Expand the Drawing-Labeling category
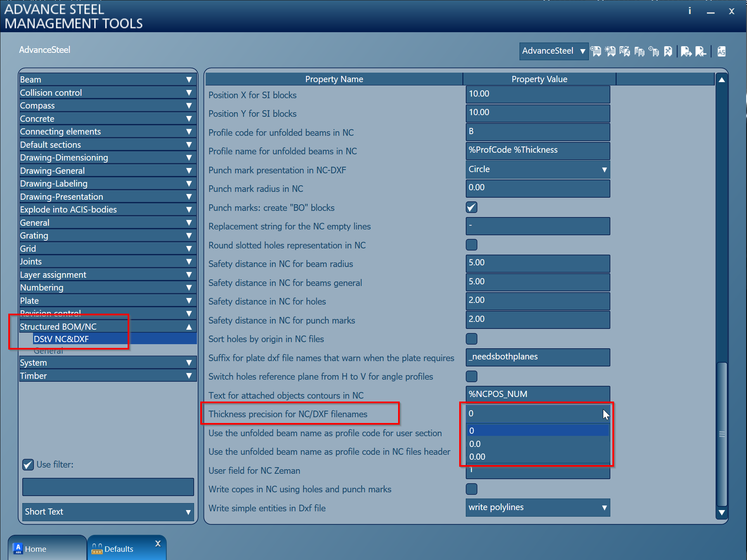The width and height of the screenshot is (747, 560). click(107, 183)
